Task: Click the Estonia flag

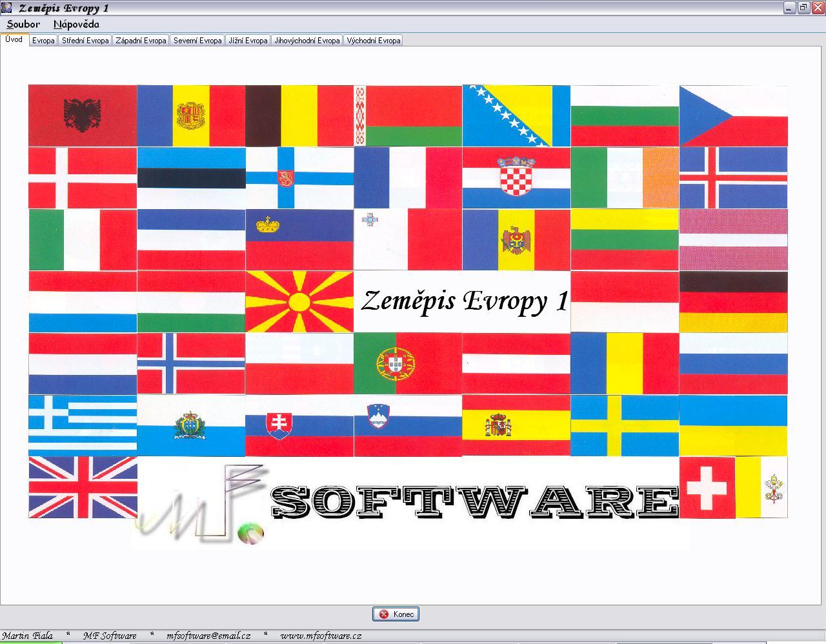Action: (x=191, y=177)
